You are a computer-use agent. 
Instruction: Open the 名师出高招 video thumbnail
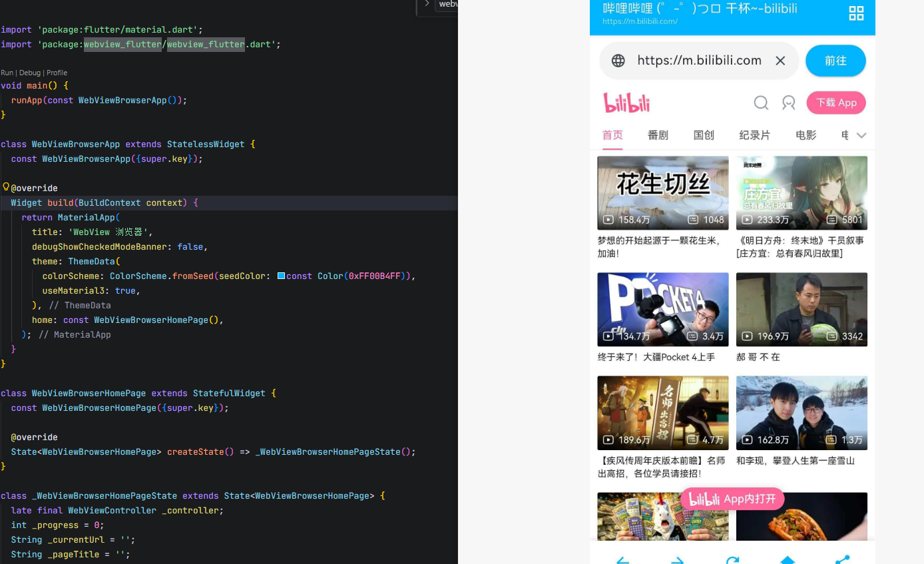[663, 413]
